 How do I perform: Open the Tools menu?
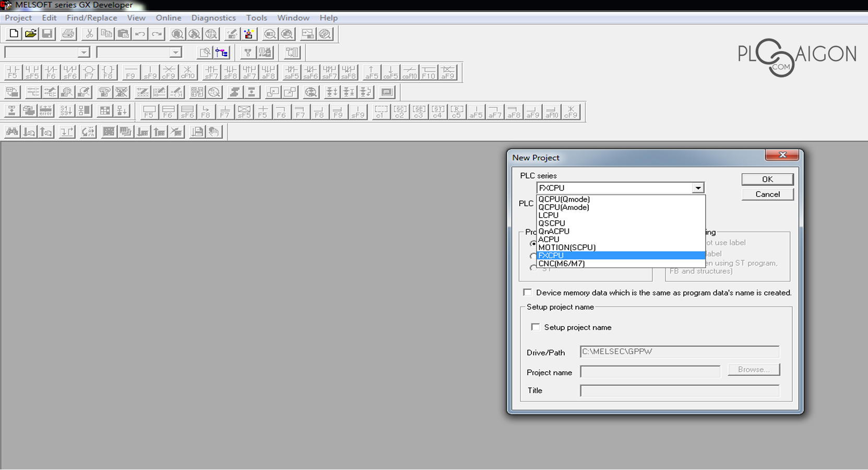tap(256, 18)
